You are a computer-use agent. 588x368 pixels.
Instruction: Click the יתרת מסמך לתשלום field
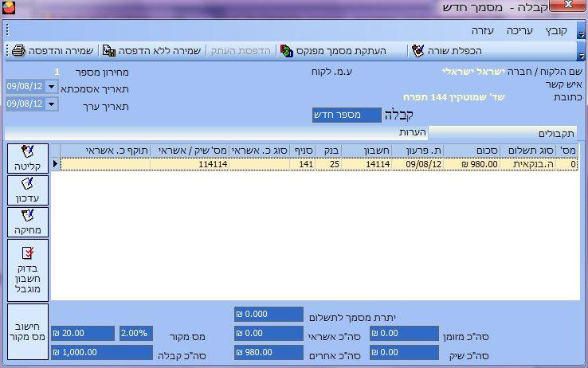click(x=269, y=315)
